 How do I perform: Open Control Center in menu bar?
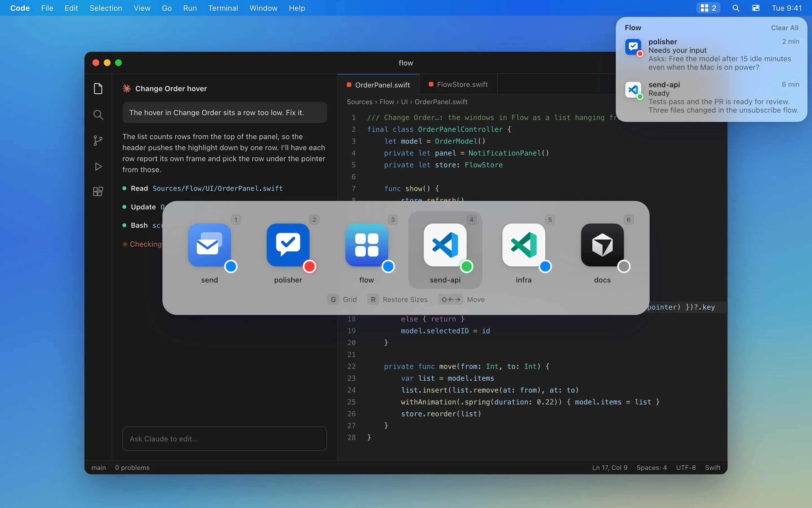[x=756, y=8]
